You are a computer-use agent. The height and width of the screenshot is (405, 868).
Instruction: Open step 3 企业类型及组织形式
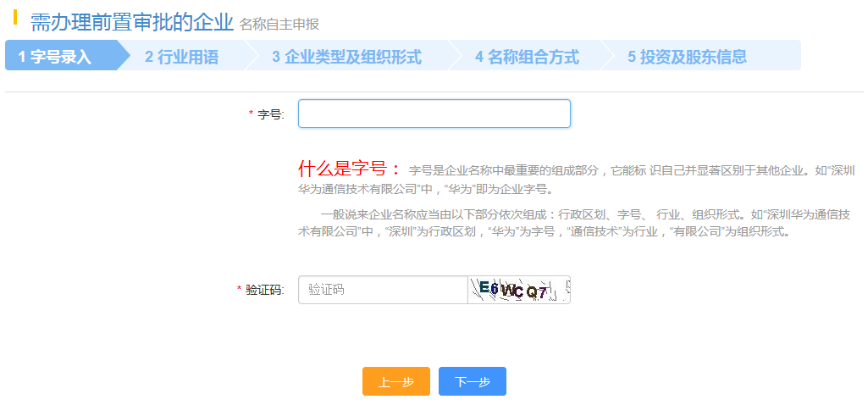point(346,57)
